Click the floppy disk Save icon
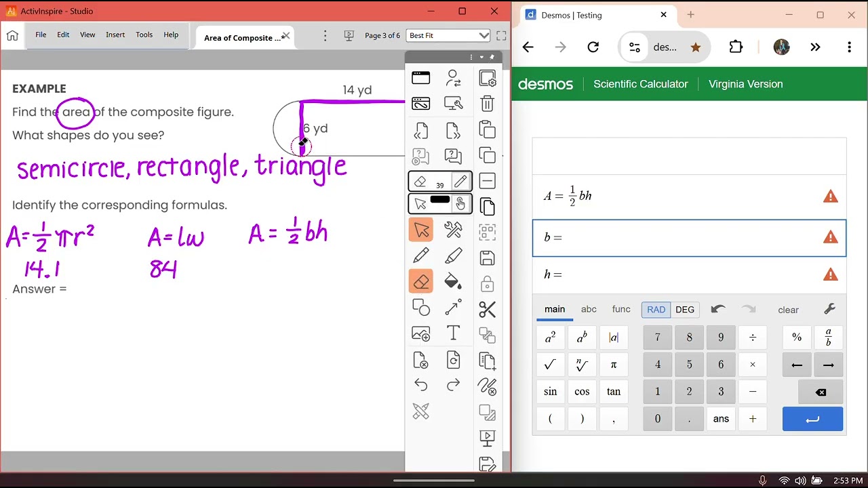Screen dimensions: 868x488 (487, 258)
